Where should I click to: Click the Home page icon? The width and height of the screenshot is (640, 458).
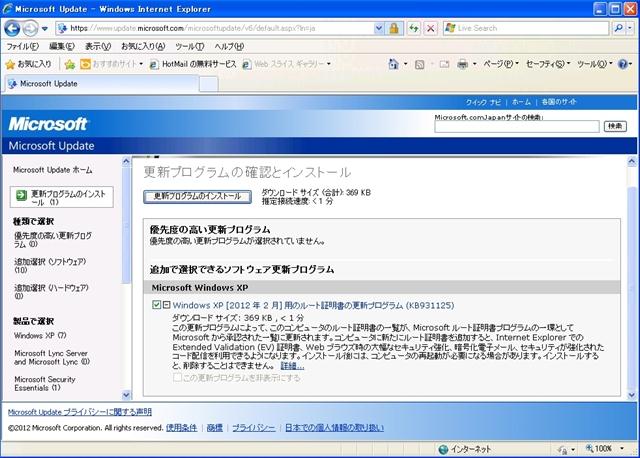tap(393, 64)
